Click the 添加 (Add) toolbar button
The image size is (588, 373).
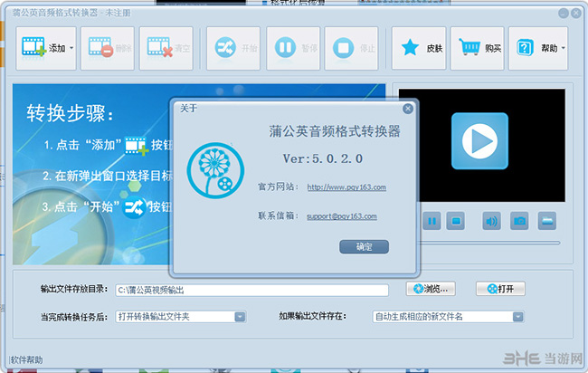[x=46, y=48]
